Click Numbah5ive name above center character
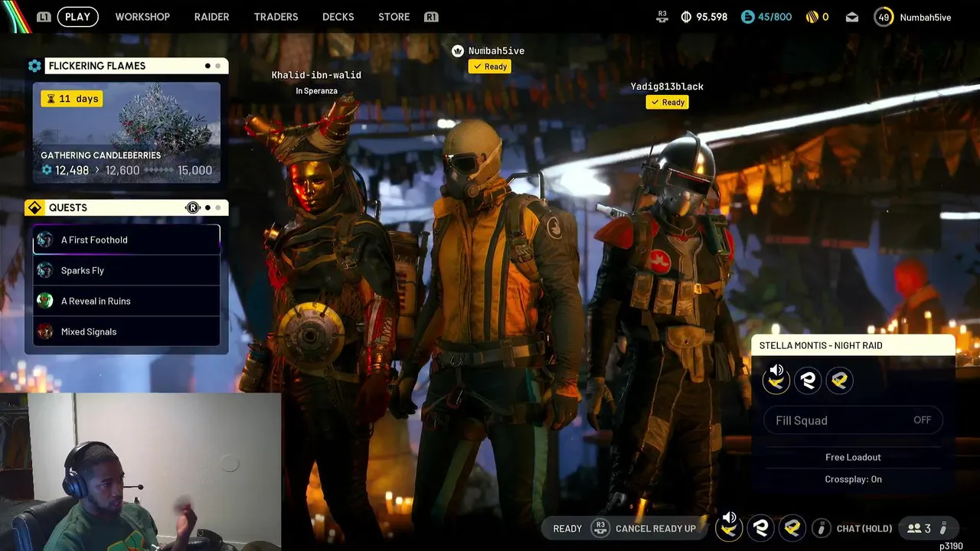 (x=496, y=51)
